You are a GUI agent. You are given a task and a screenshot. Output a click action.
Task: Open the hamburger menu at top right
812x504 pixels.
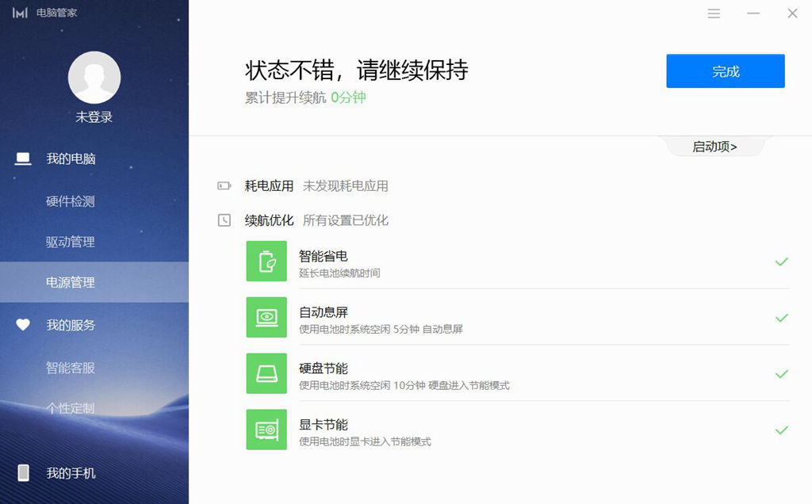tap(713, 13)
